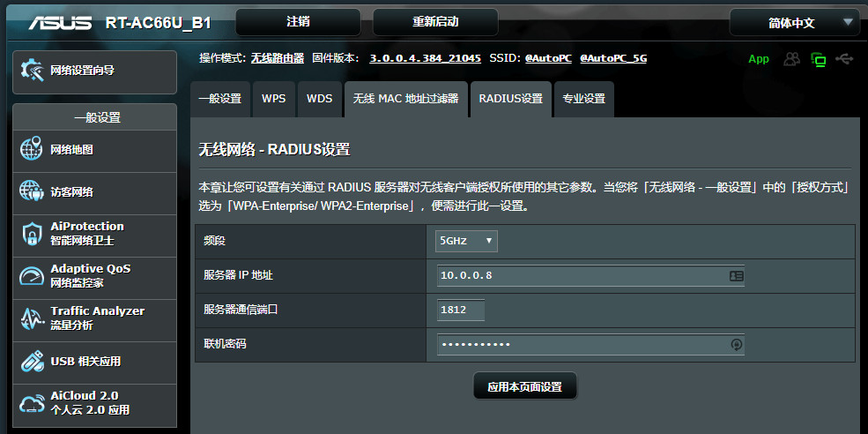868x434 pixels.
Task: Click the USB status icon
Action: 844,59
